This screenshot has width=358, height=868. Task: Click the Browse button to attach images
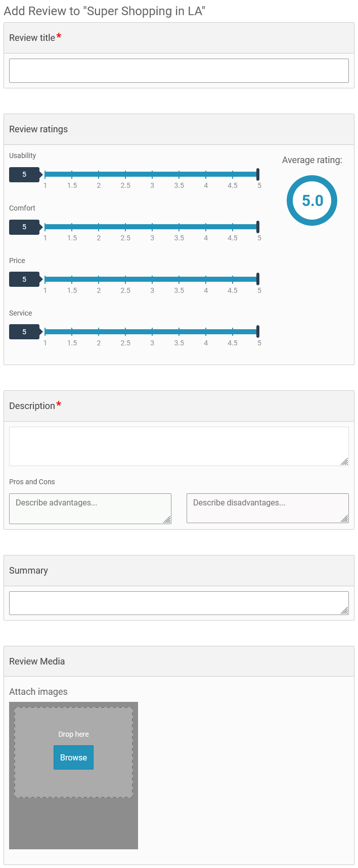coord(73,757)
